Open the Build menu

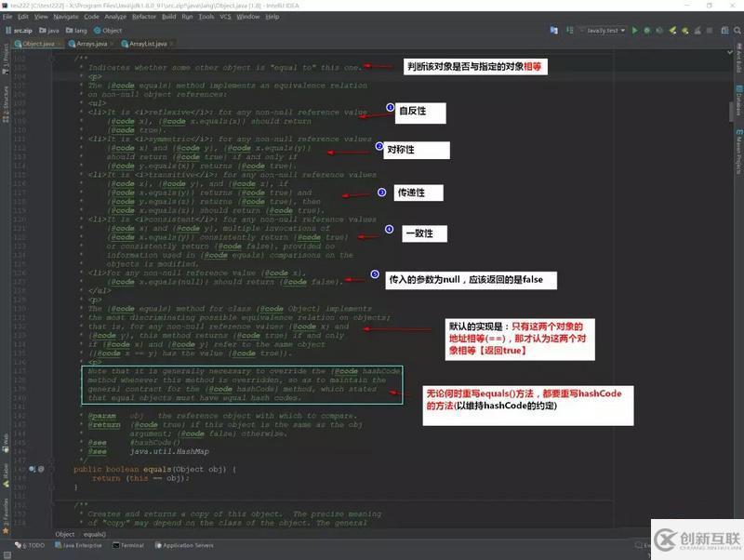(x=169, y=17)
